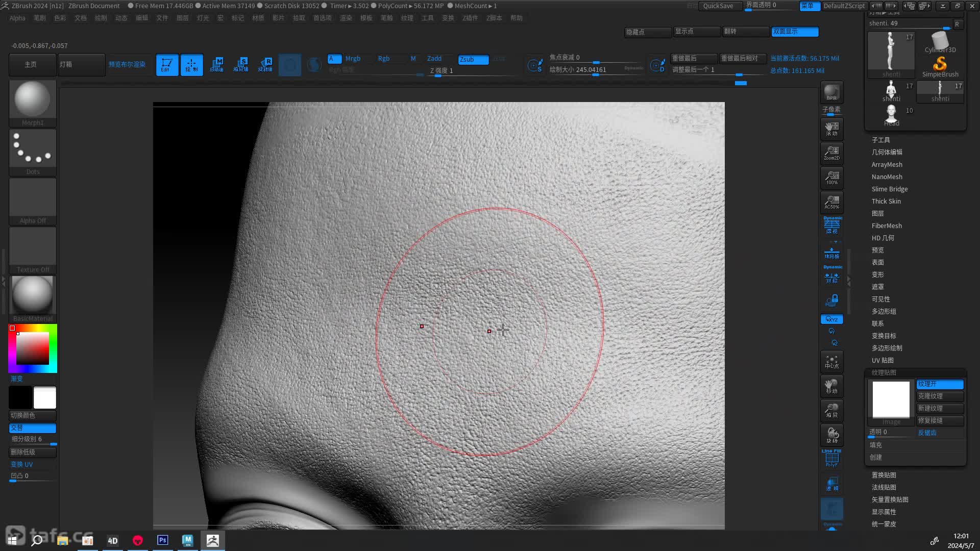This screenshot has width=980, height=551.
Task: Expand the Masking (遮罩) section
Action: click(877, 287)
